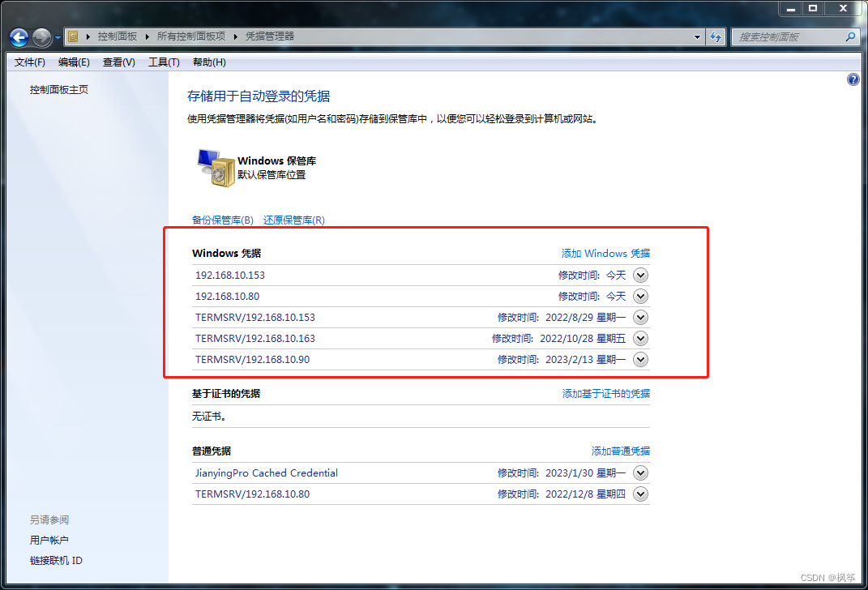868x590 pixels.
Task: Open the address bar history dropdown
Action: 697,37
